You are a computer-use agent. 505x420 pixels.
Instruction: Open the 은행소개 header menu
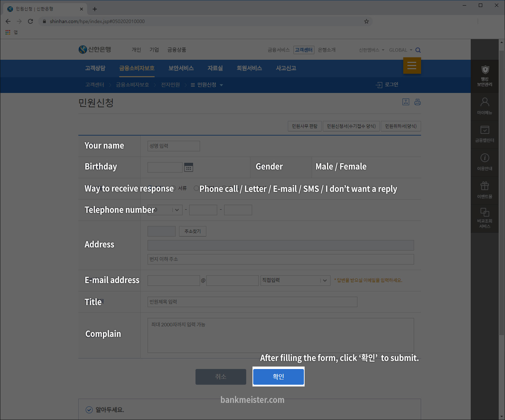327,50
